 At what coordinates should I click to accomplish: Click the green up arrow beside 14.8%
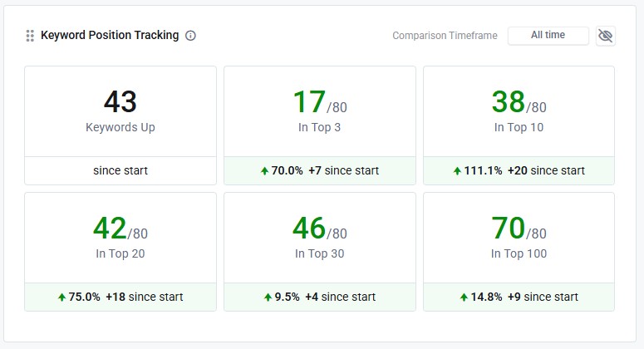(x=464, y=297)
